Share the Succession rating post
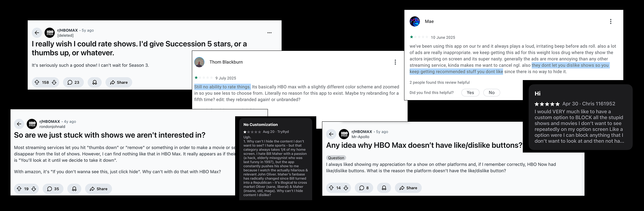Image resolution: width=644 pixels, height=211 pixels. click(119, 82)
